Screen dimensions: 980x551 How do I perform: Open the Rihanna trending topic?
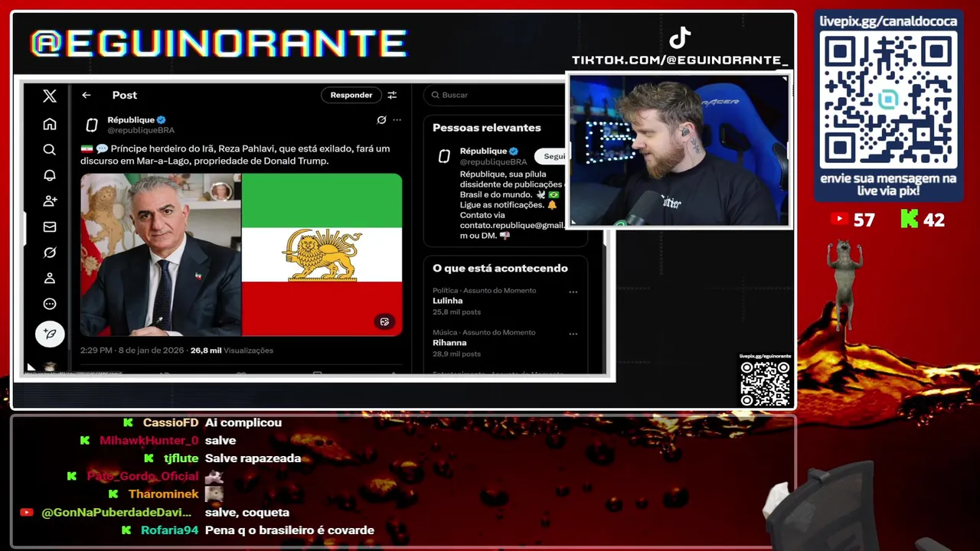point(449,343)
